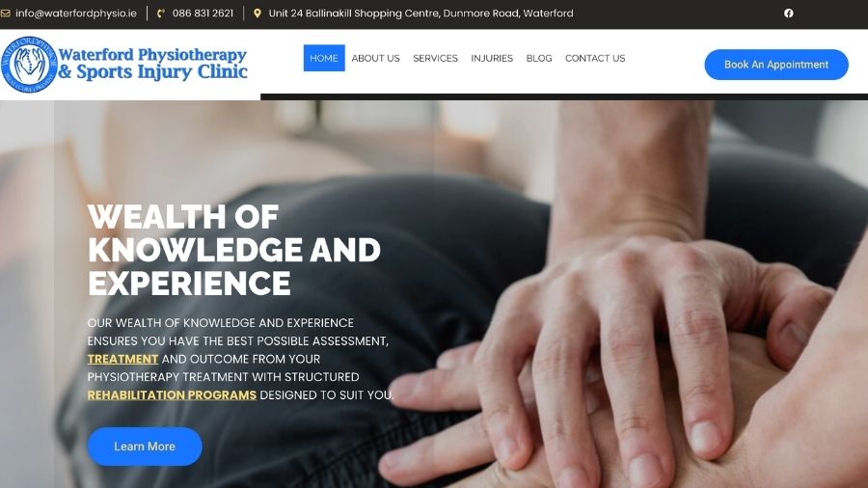Open the About Us menu item
Image resolution: width=868 pixels, height=488 pixels.
pyautogui.click(x=375, y=58)
